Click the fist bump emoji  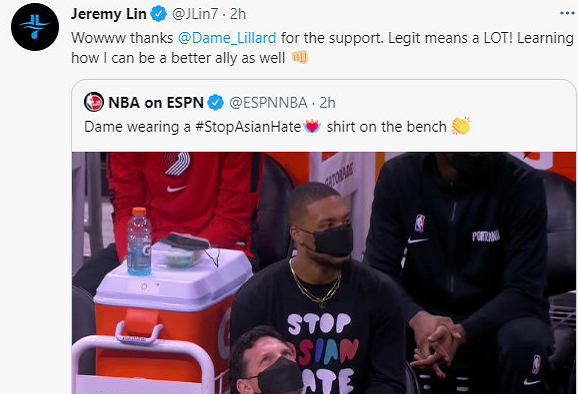click(300, 57)
